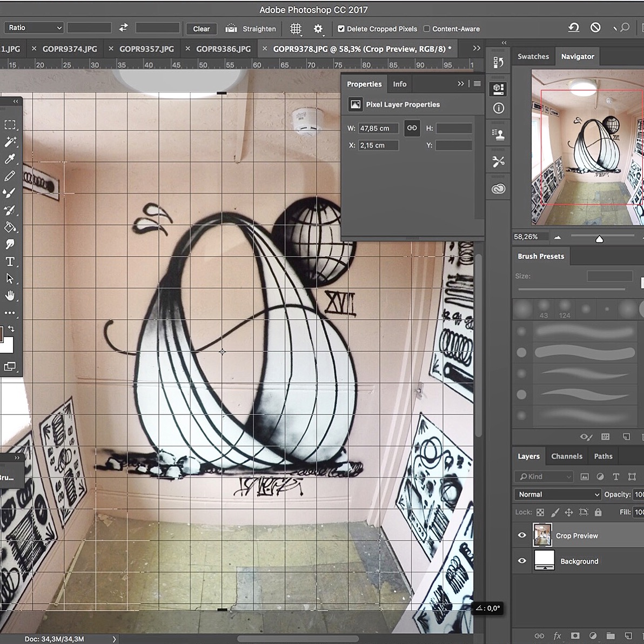Uncheck Delete Cropped Pixels

[x=341, y=29]
